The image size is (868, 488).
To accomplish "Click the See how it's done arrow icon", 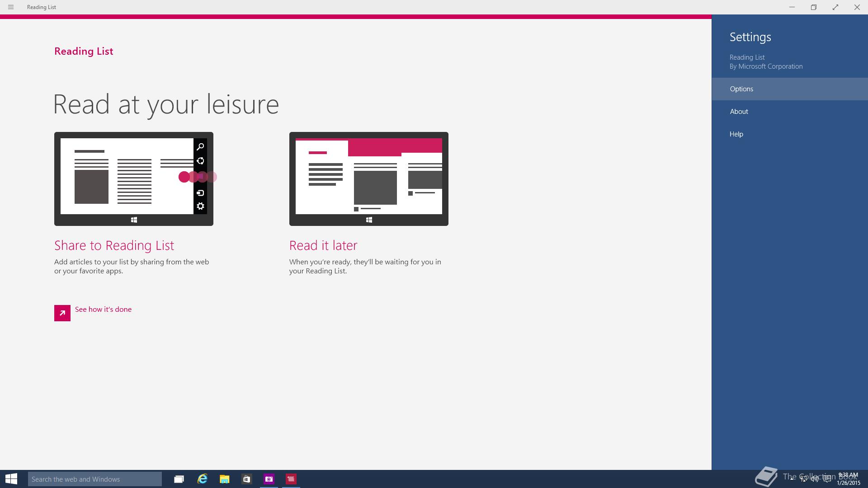I will (62, 313).
